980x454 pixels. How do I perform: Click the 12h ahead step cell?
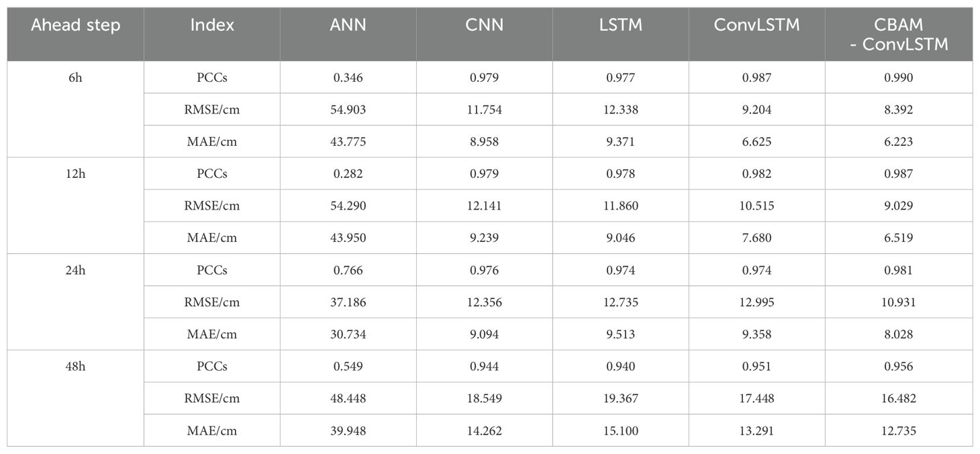[x=75, y=174]
